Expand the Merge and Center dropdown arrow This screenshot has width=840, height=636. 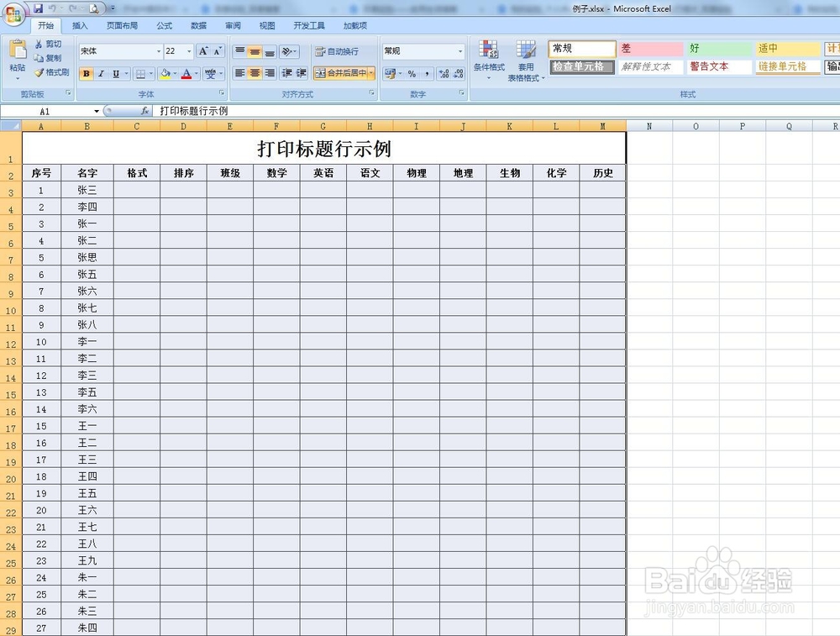371,73
